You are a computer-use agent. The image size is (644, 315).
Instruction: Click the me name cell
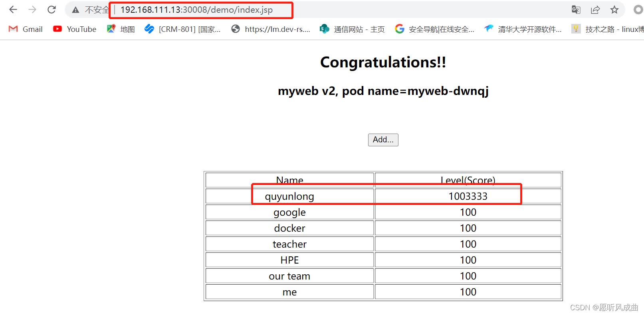(290, 292)
